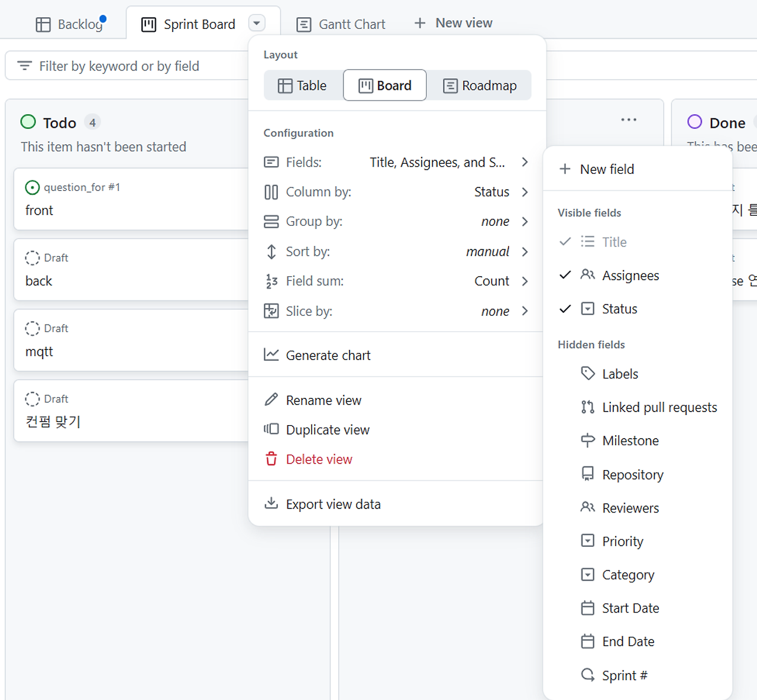Select Duplicate view option
The image size is (757, 700).
[396, 430]
